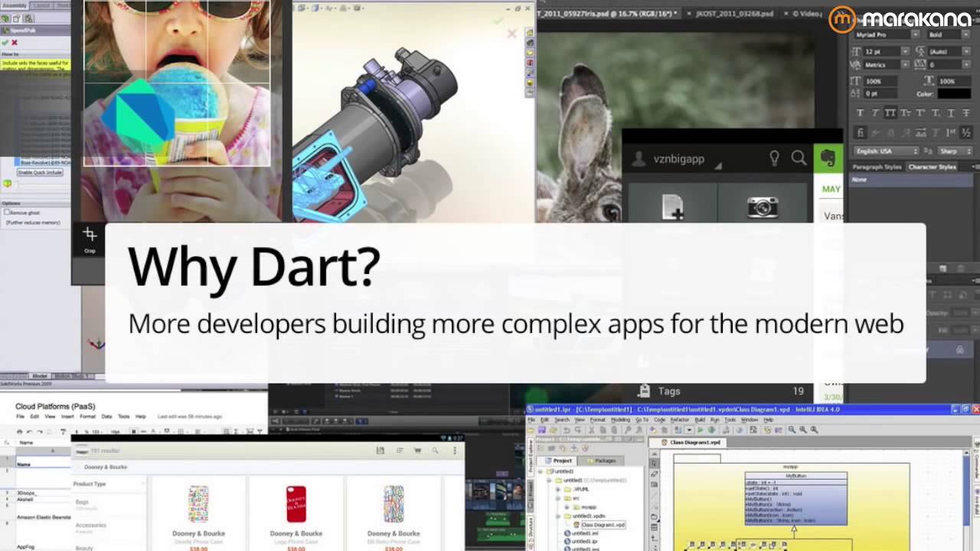Click the search magnifier in Evernote header
The width and height of the screenshot is (980, 551).
[x=799, y=158]
